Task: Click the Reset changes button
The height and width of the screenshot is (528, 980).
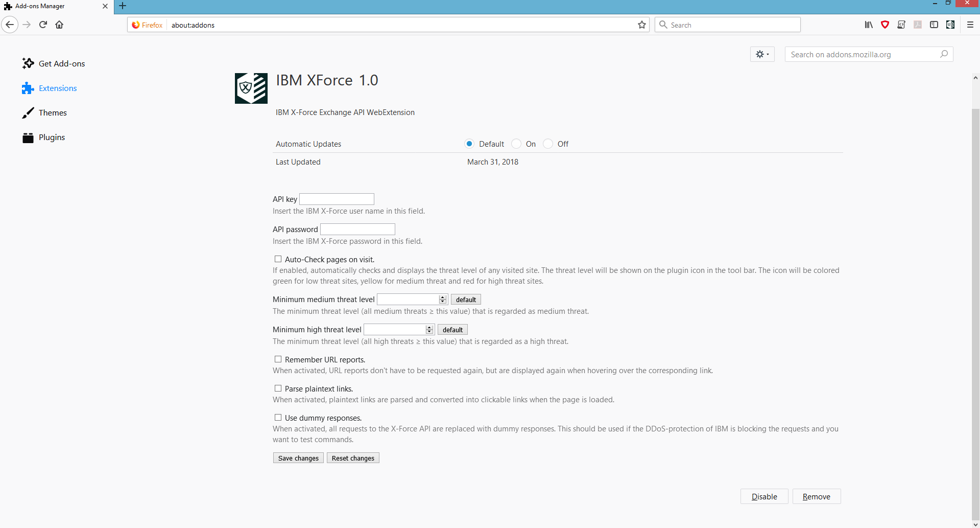Action: [353, 458]
